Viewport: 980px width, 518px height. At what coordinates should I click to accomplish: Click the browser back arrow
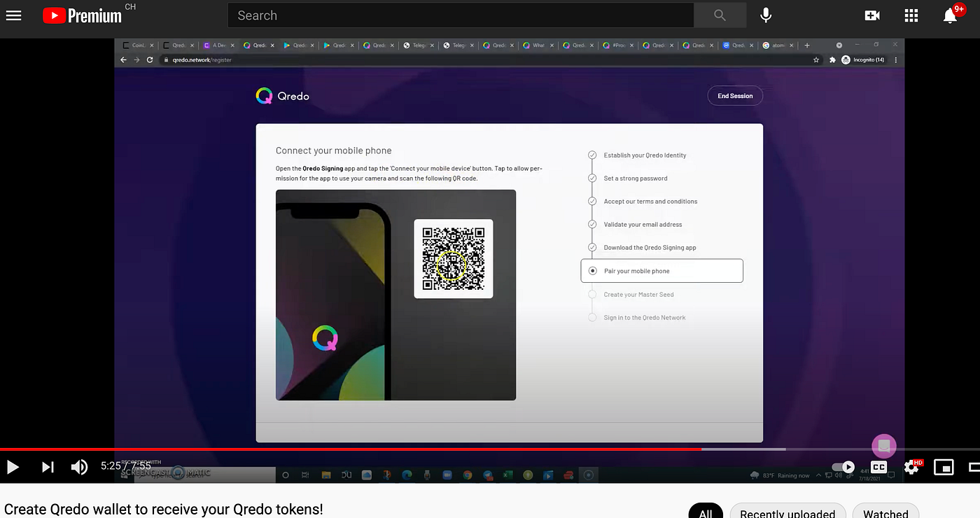point(124,60)
